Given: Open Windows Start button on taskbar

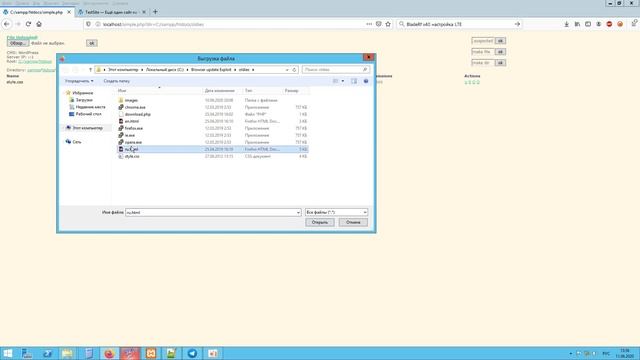Looking at the screenshot, I should point(7,353).
